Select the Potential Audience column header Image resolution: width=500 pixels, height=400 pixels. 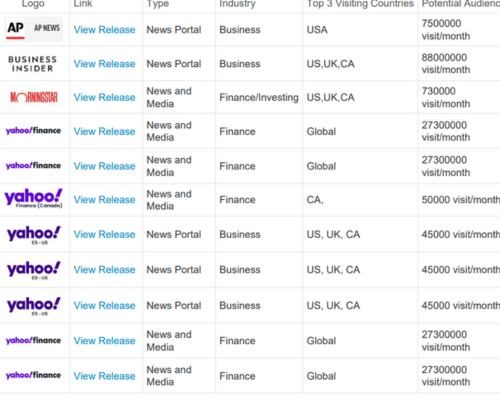pyautogui.click(x=461, y=4)
